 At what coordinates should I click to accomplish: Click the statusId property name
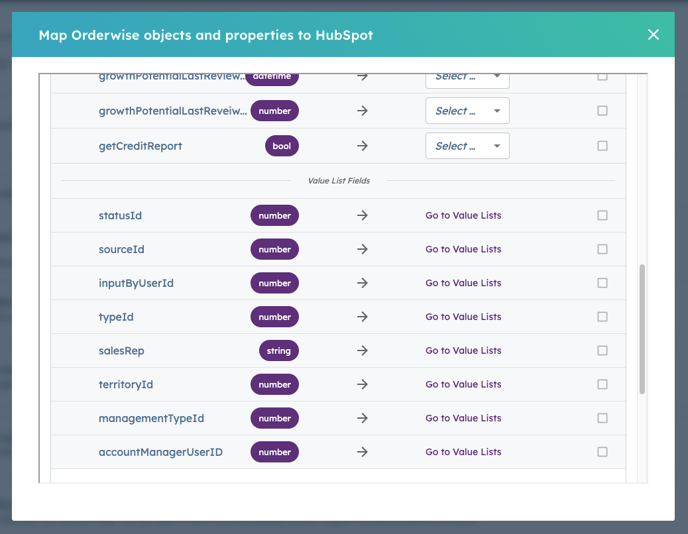[120, 215]
